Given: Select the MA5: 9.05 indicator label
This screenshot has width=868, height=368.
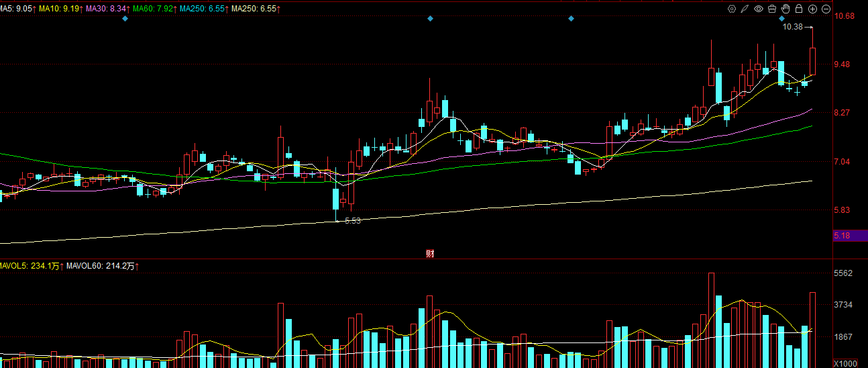Looking at the screenshot, I should point(17,8).
